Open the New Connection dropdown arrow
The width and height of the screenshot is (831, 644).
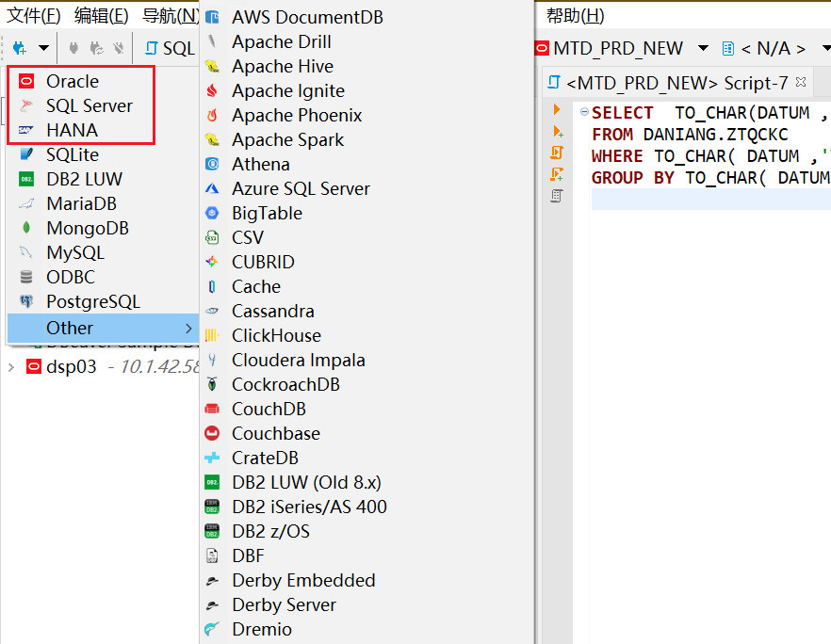point(43,48)
